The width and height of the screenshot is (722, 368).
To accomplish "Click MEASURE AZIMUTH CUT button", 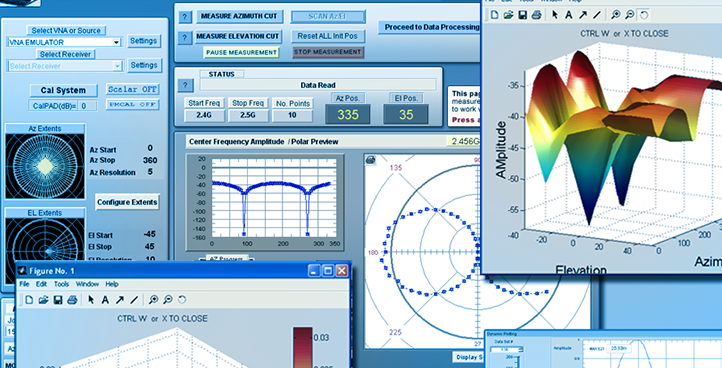I will [240, 16].
